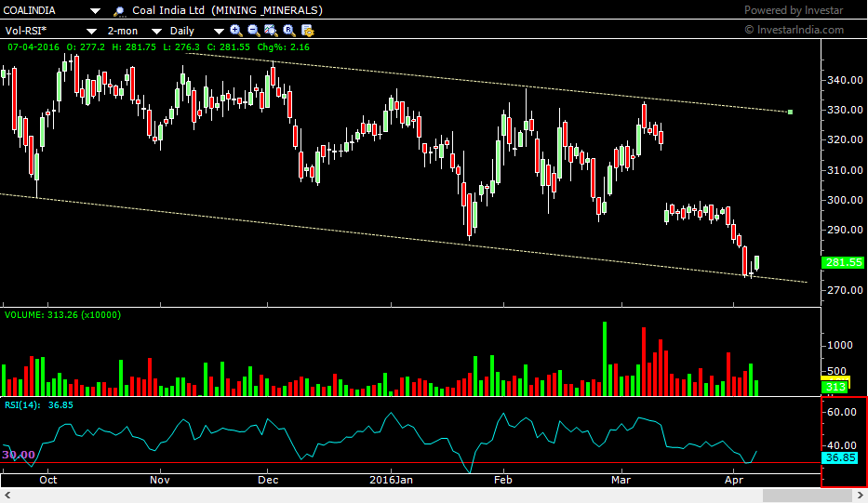This screenshot has width=868, height=503.
Task: Activate the zoom-to-chart-area tool
Action: point(271,31)
